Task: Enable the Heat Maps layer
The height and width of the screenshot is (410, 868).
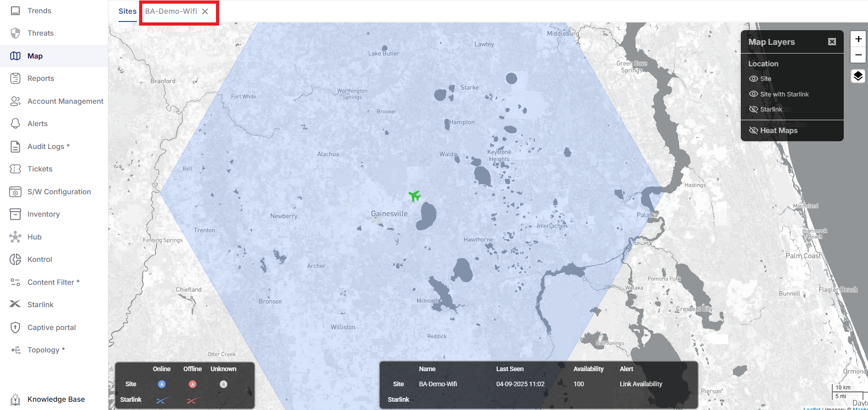Action: click(753, 131)
